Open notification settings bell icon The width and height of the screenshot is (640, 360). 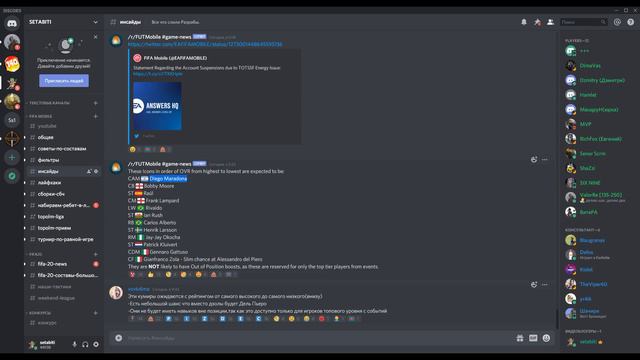pos(524,22)
